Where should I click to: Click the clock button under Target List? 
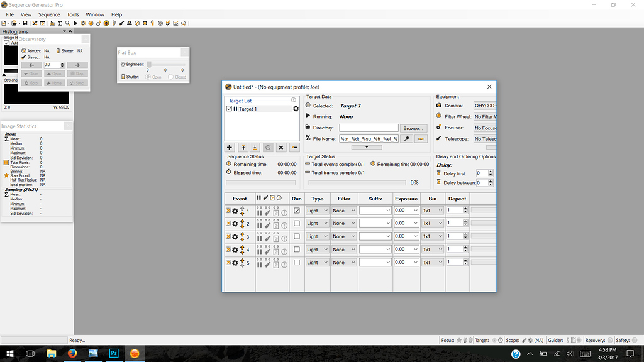pyautogui.click(x=268, y=147)
